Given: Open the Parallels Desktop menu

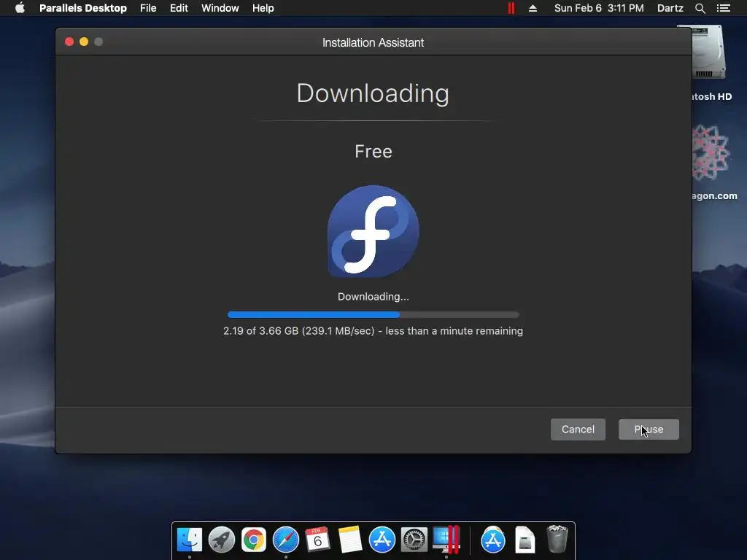Looking at the screenshot, I should click(x=83, y=8).
